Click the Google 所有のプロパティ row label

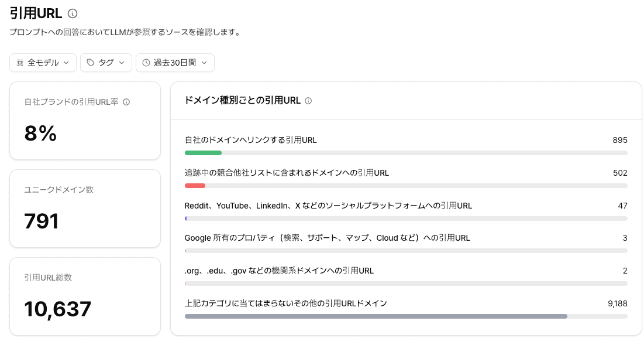pos(328,238)
